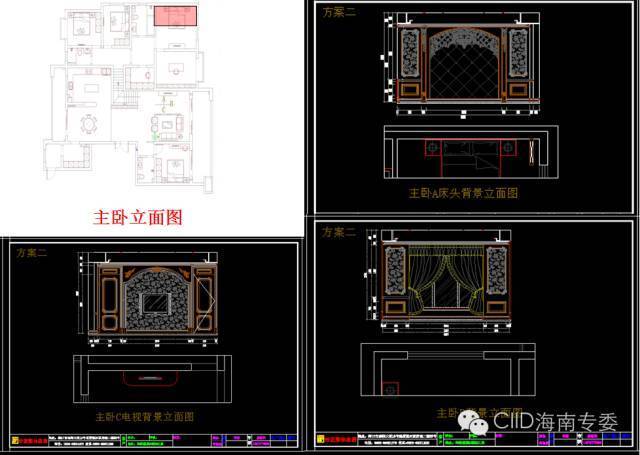
Task: Click left nightstand in bed plan view
Action: (431, 148)
